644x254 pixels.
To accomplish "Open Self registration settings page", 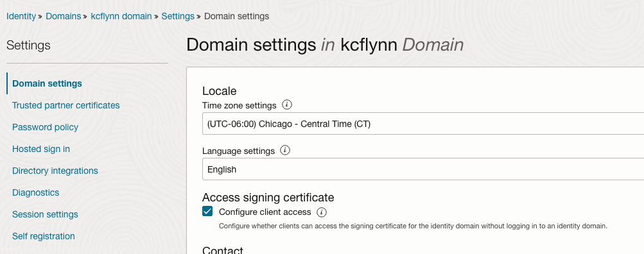I will pos(44,236).
